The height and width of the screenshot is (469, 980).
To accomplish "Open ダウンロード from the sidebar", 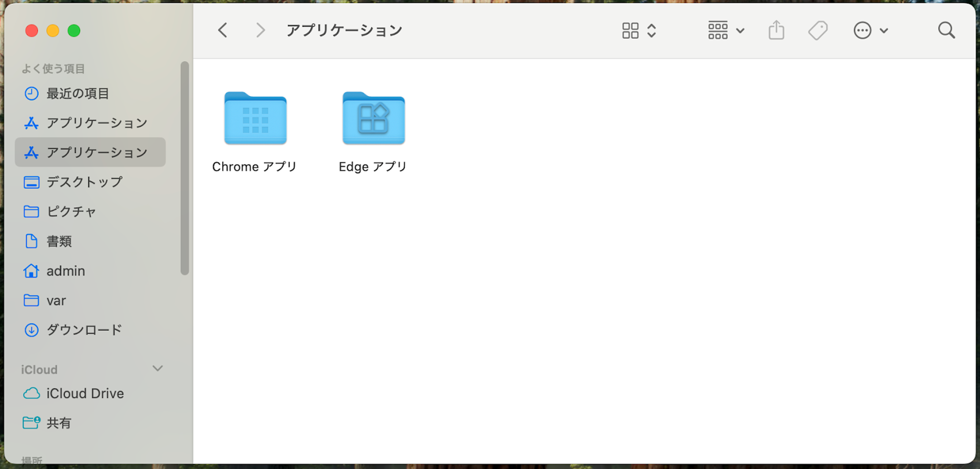I will tap(84, 330).
